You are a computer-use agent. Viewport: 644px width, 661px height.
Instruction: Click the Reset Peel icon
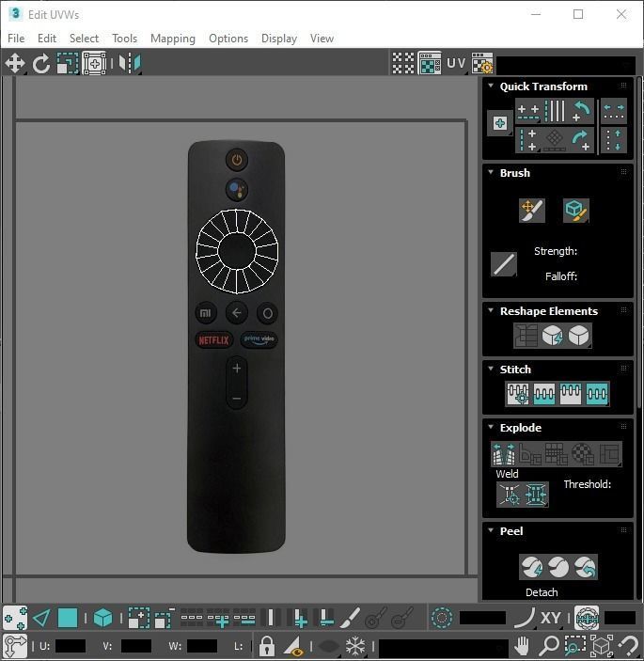coord(586,567)
